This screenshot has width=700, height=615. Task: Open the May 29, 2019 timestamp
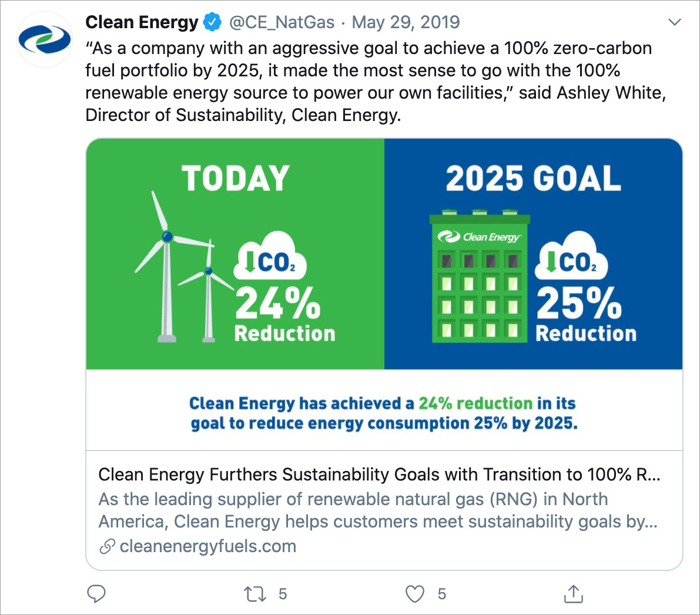[406, 22]
